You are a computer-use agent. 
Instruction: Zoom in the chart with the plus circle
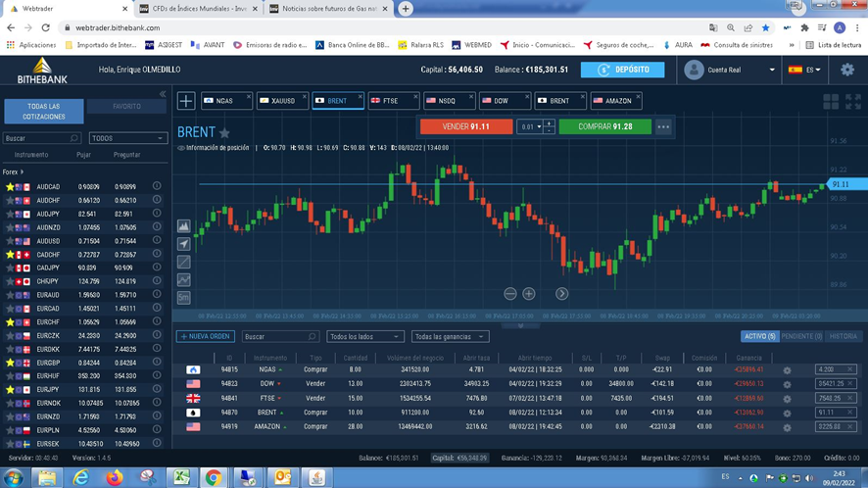pos(529,294)
